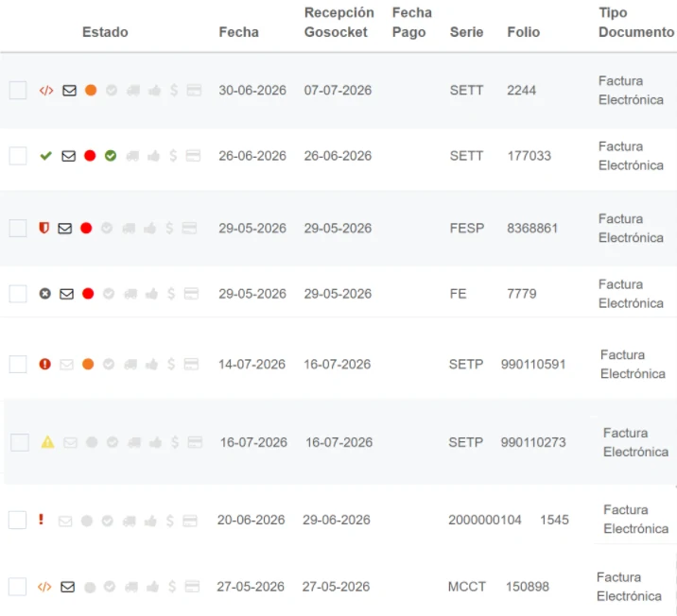Image resolution: width=677 pixels, height=616 pixels.
Task: Open the envelope icon in folio 150898 row
Action: click(x=67, y=587)
